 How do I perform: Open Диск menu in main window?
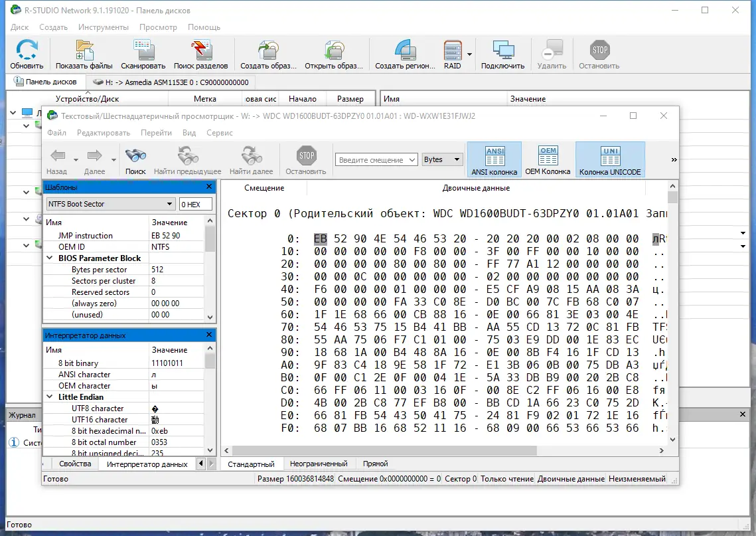tap(20, 27)
